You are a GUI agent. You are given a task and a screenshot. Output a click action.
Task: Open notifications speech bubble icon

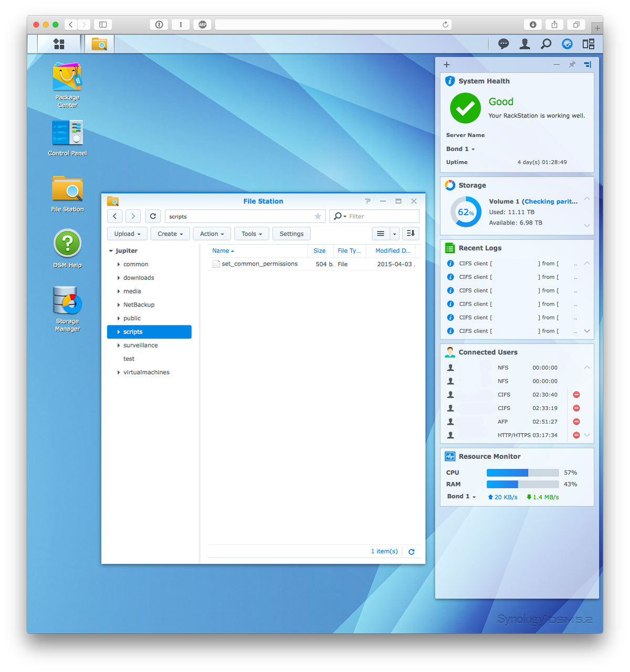[x=503, y=44]
